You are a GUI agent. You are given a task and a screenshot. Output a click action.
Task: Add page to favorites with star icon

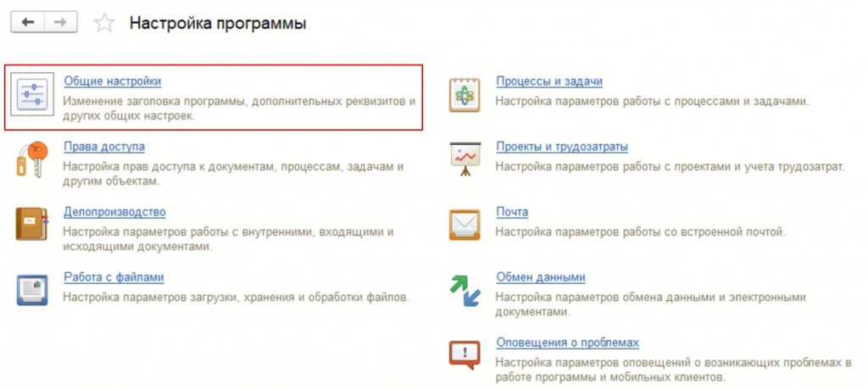(104, 23)
